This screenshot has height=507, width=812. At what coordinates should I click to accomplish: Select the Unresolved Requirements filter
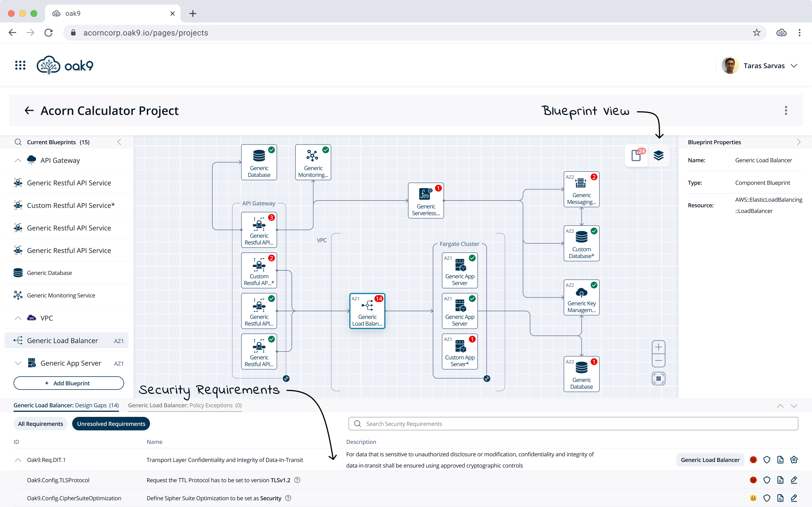(x=111, y=424)
